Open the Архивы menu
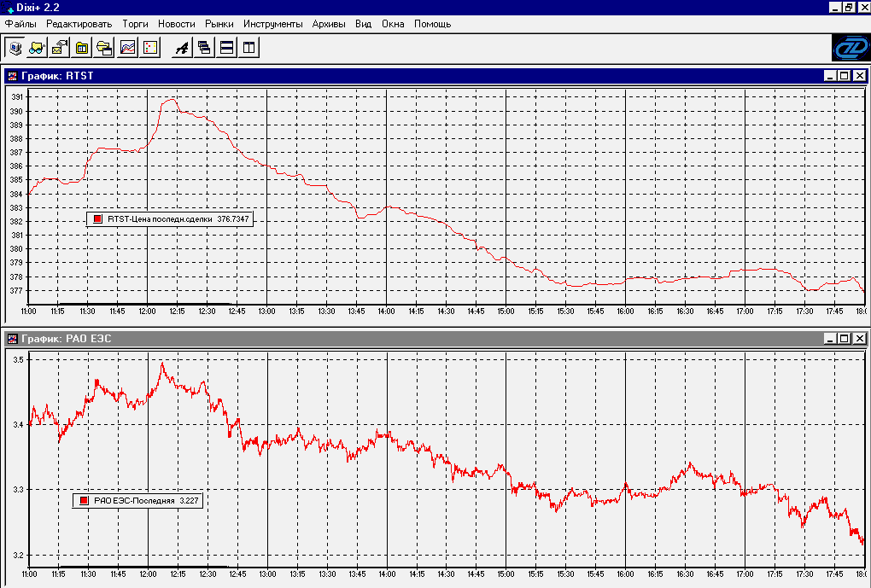Image resolution: width=871 pixels, height=588 pixels. pyautogui.click(x=329, y=24)
